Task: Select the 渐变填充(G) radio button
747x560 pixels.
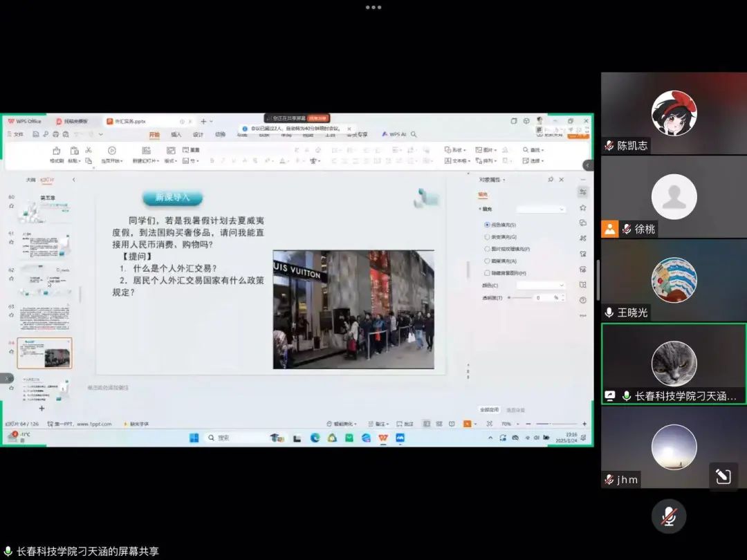Action: [487, 236]
